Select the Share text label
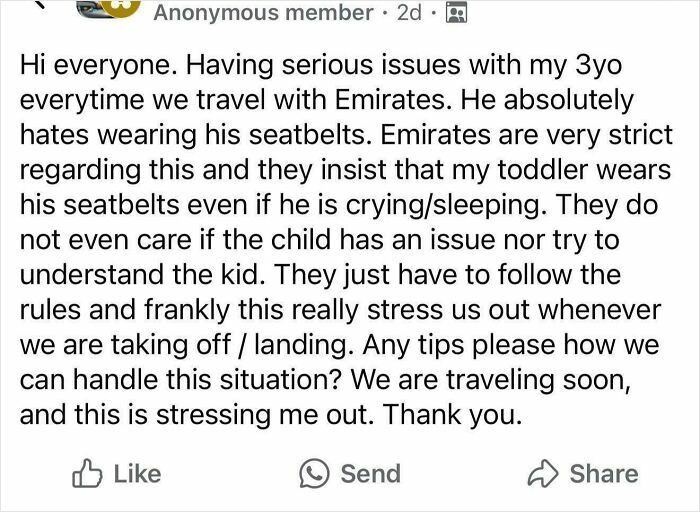 pyautogui.click(x=602, y=473)
